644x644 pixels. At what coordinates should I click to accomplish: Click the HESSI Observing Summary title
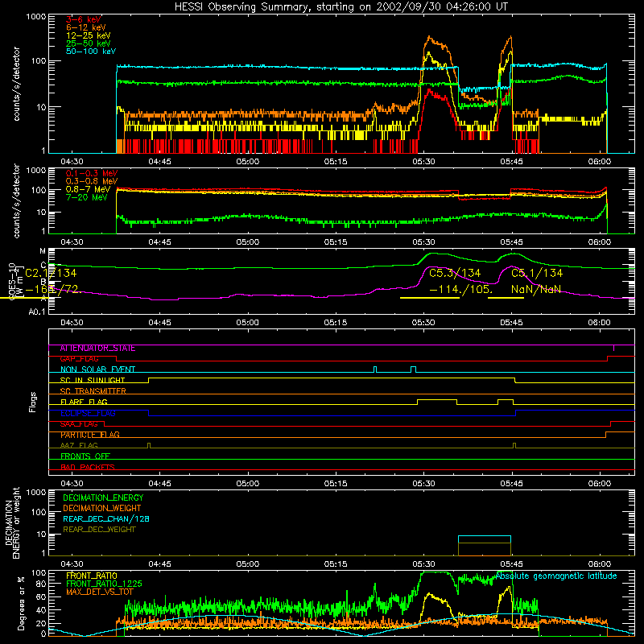341,6
